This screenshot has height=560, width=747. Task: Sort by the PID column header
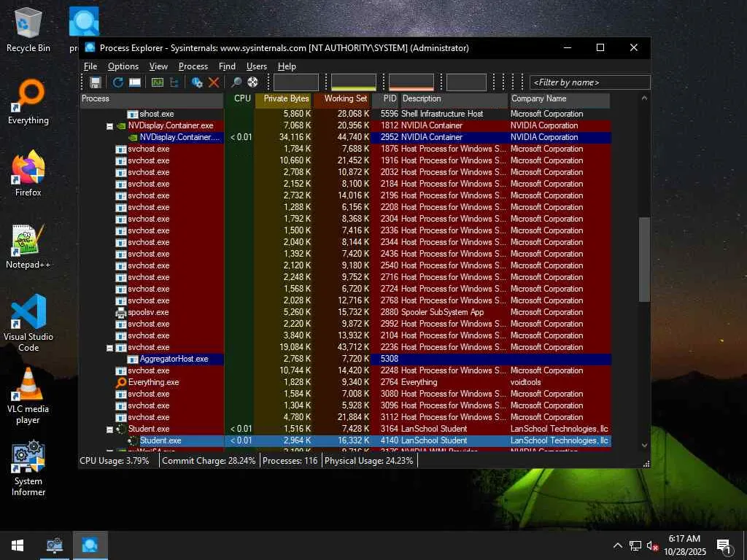385,99
